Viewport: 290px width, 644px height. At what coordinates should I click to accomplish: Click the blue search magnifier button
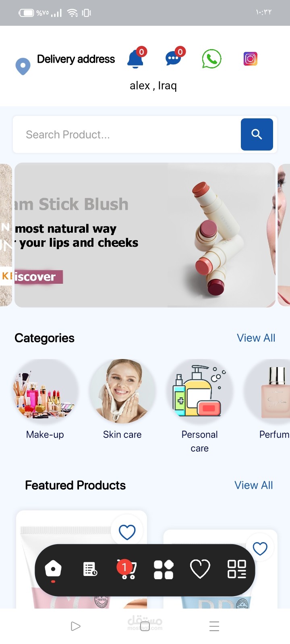coord(257,134)
